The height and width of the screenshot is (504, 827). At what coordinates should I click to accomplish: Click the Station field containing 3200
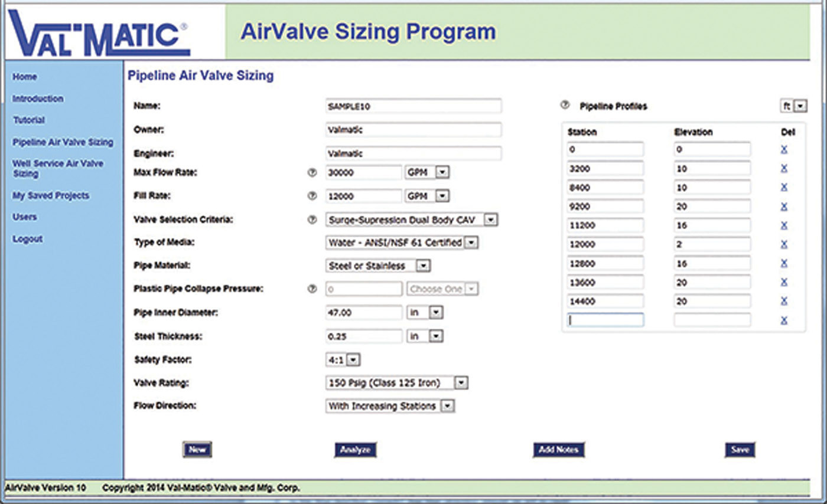point(605,168)
